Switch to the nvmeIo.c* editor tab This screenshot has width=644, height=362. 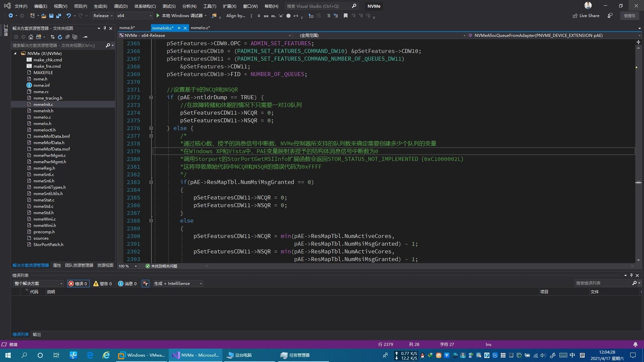[200, 28]
